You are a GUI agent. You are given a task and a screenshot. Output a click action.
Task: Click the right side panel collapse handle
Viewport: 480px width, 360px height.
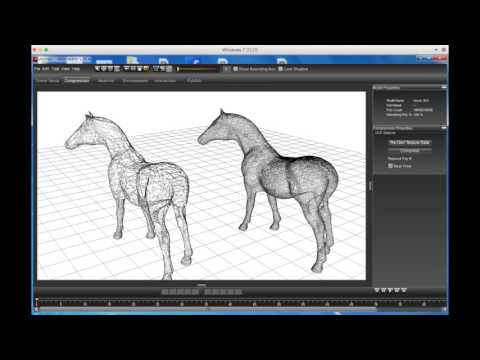pyautogui.click(x=370, y=186)
